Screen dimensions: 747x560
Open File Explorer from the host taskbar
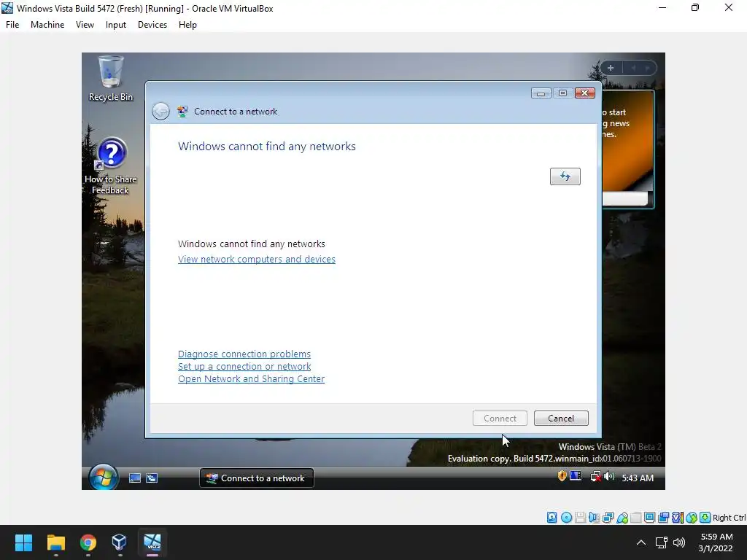point(55,542)
